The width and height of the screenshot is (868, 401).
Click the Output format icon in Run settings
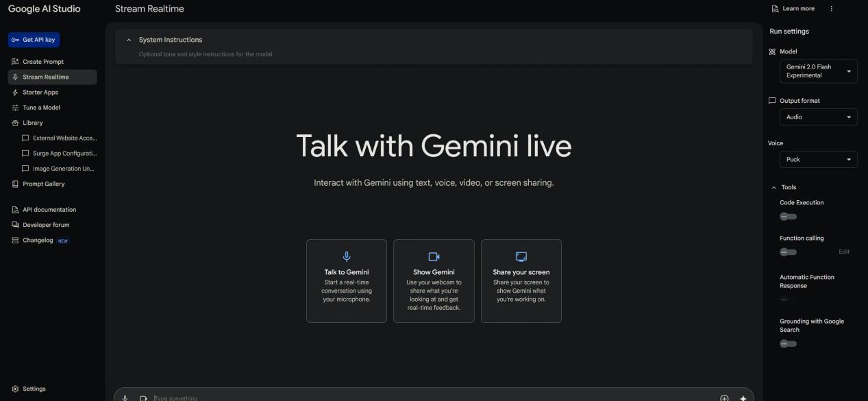tap(772, 101)
